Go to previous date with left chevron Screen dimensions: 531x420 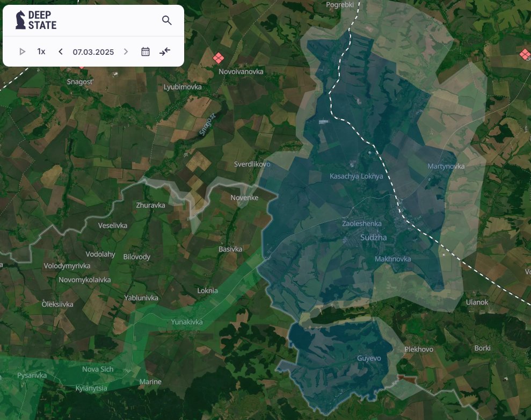tap(61, 52)
